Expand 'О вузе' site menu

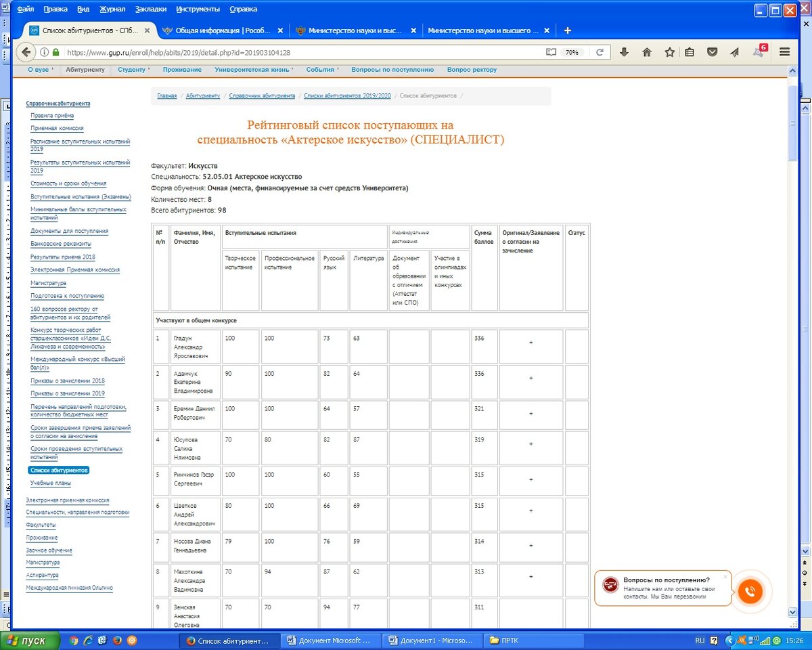click(40, 70)
